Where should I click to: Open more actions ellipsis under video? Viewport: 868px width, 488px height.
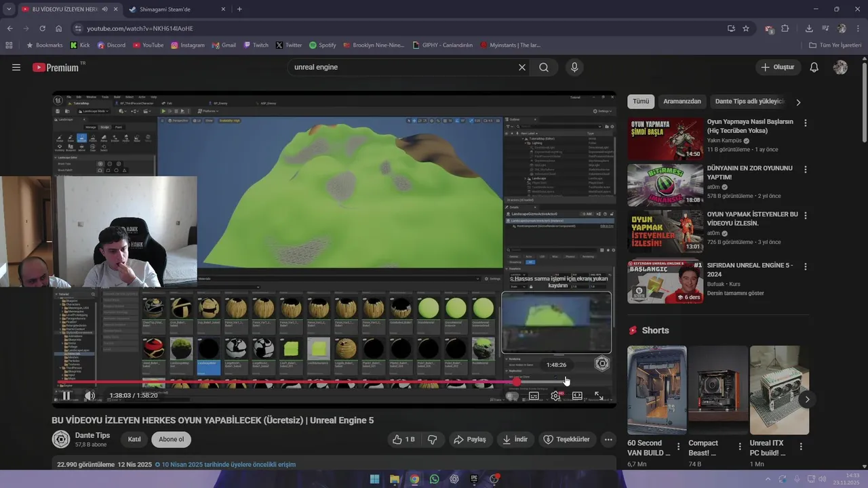coord(608,439)
